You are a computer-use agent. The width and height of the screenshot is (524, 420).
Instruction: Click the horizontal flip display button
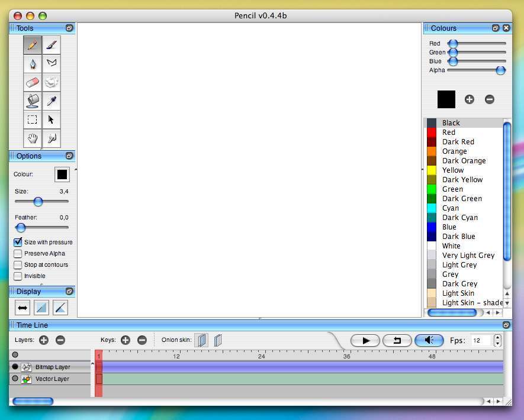(22, 308)
